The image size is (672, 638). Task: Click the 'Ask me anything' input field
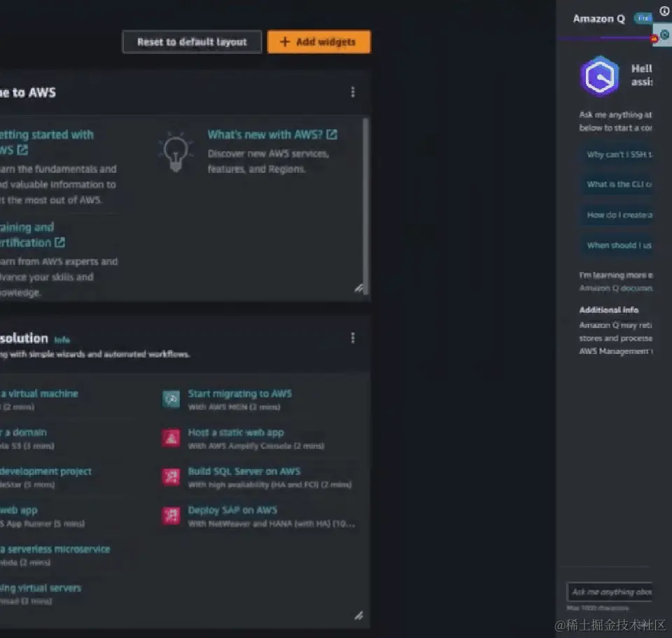click(610, 592)
